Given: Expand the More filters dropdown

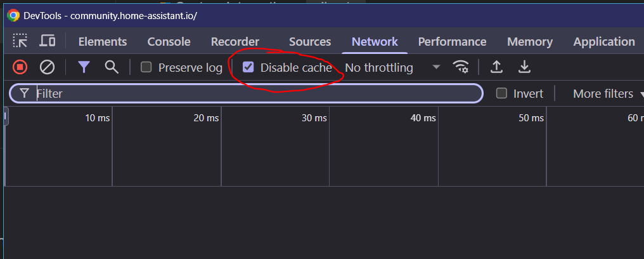Looking at the screenshot, I should (607, 94).
